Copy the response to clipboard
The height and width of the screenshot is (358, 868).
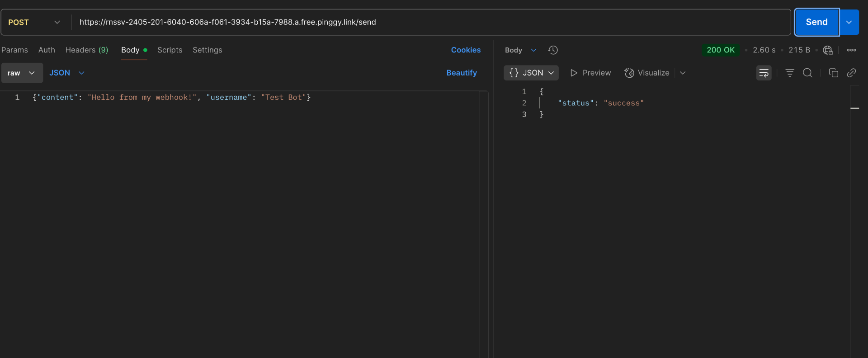[x=833, y=73]
